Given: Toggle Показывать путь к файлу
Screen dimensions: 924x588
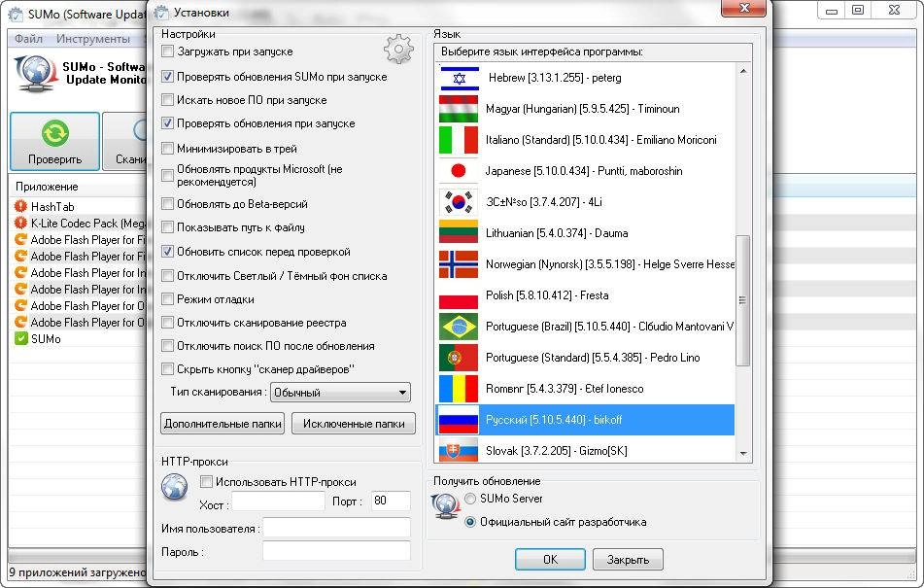Looking at the screenshot, I should pos(167,227).
